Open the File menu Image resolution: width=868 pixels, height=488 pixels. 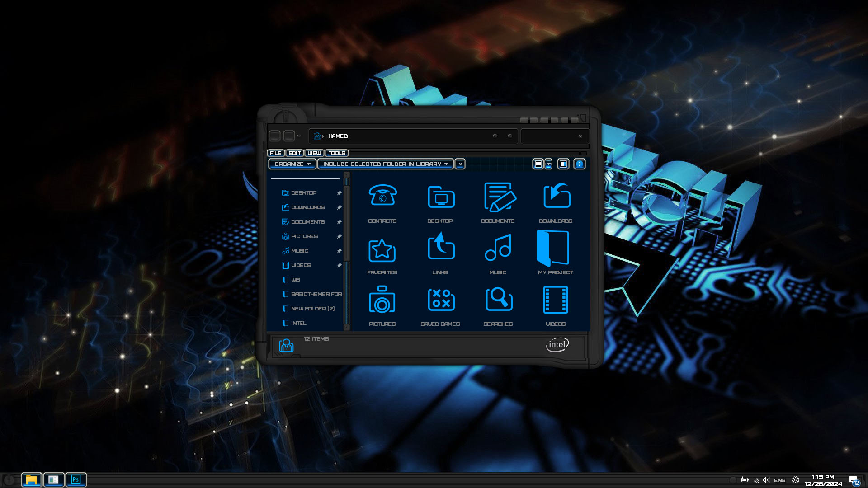coord(275,153)
